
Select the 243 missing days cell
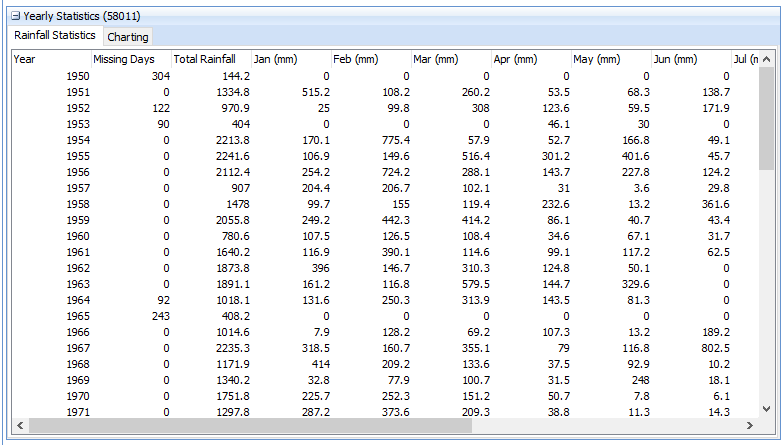point(161,316)
